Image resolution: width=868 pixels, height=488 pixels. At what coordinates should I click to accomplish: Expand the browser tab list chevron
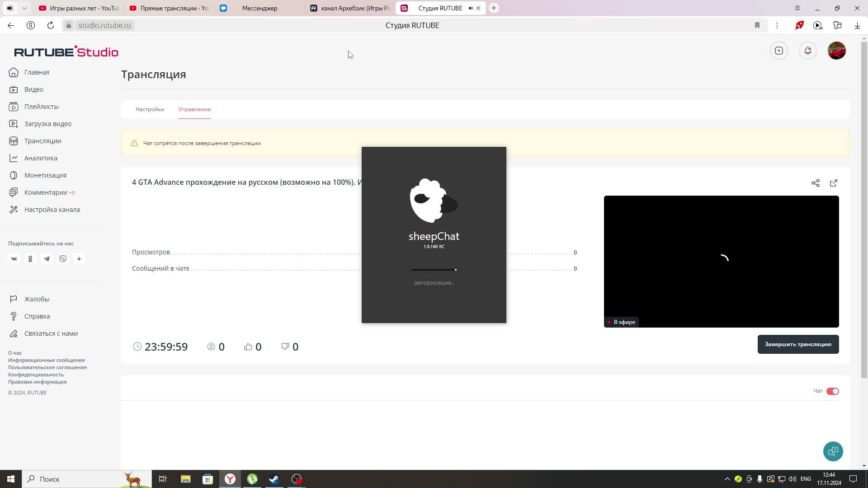(x=24, y=8)
